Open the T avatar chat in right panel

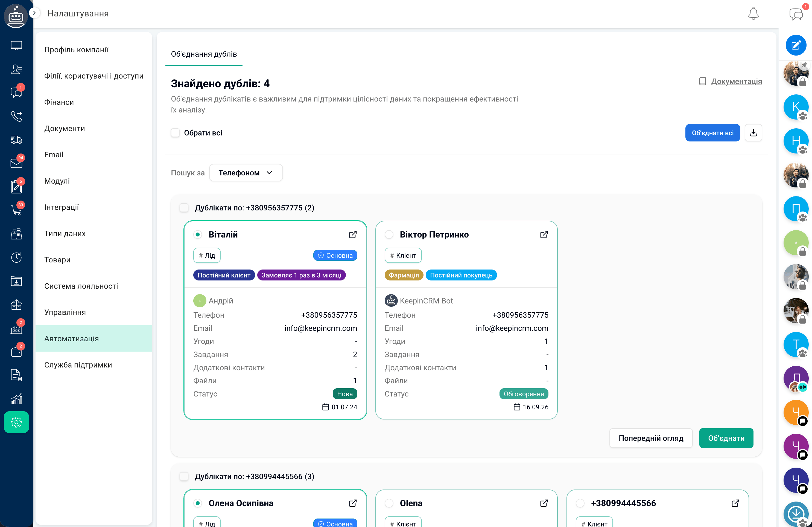click(796, 344)
